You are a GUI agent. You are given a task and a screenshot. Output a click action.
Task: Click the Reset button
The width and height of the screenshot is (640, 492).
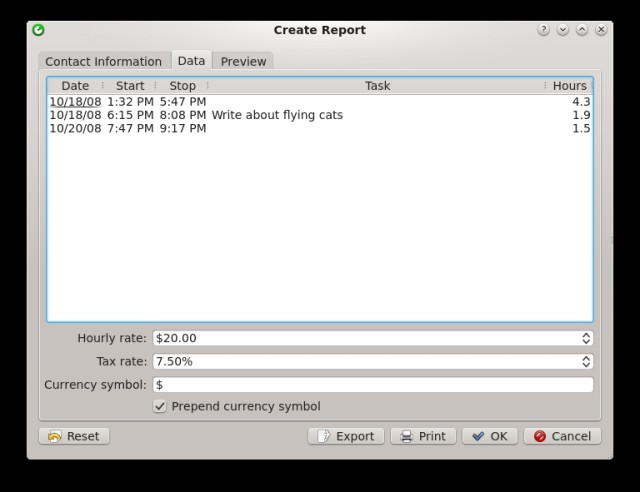click(74, 436)
